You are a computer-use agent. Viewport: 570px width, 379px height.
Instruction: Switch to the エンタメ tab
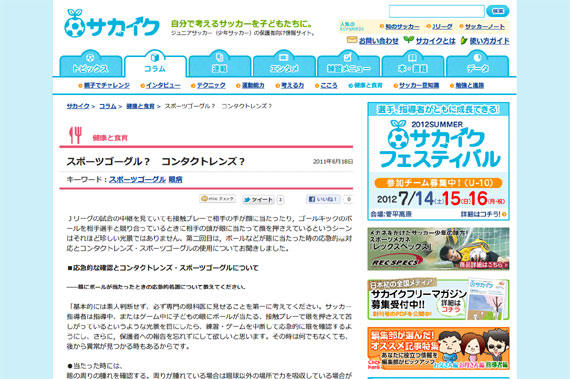coord(284,64)
